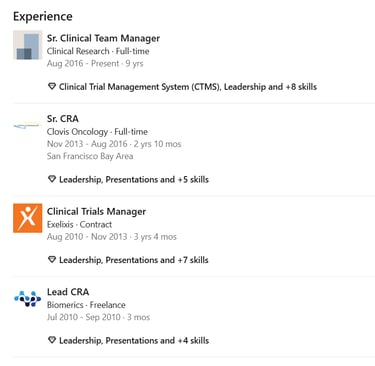Open the Lead CRA position title

click(x=68, y=292)
